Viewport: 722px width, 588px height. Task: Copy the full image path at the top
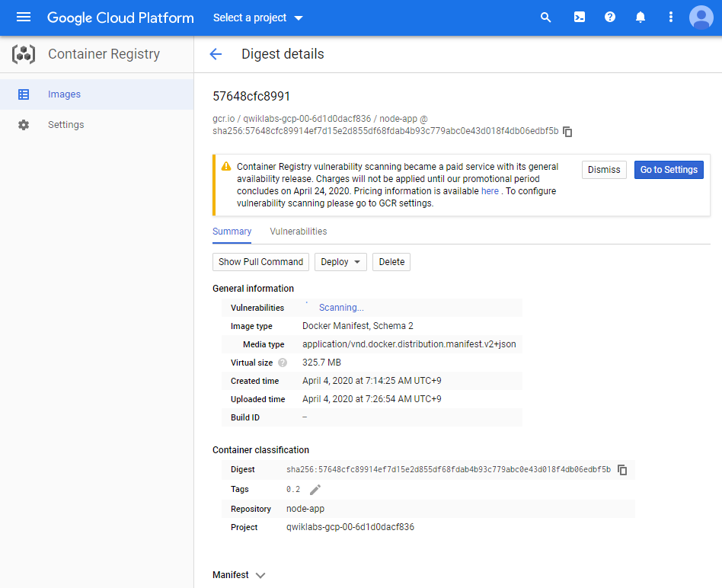pyautogui.click(x=567, y=132)
